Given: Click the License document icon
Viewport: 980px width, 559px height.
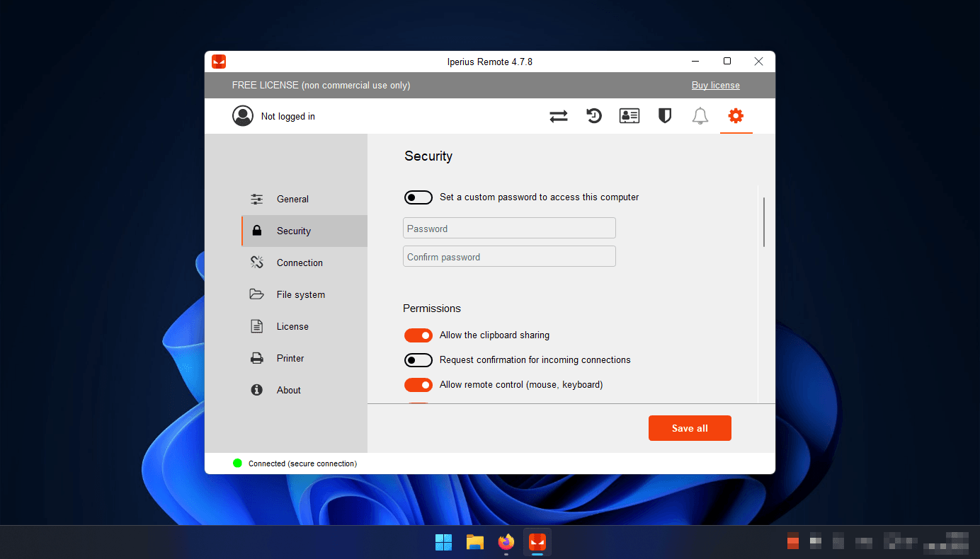Looking at the screenshot, I should click(x=257, y=326).
